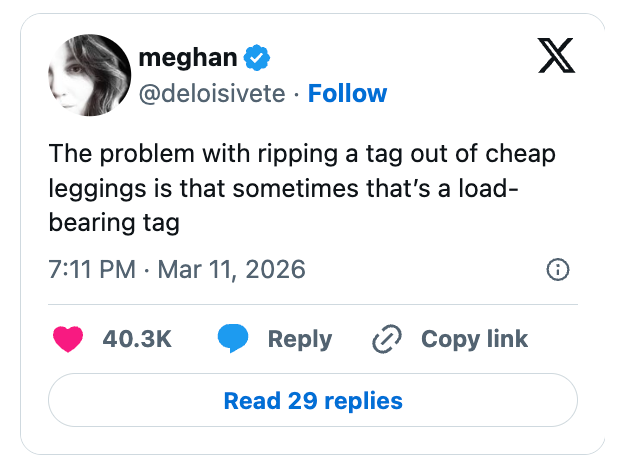Image resolution: width=632 pixels, height=468 pixels.
Task: Open the tweet info circle icon
Action: (558, 269)
